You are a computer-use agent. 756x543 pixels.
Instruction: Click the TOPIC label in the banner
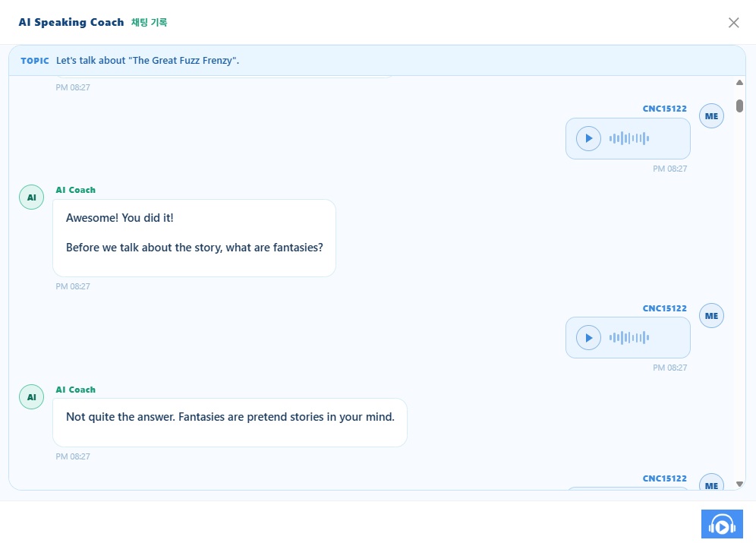(35, 61)
